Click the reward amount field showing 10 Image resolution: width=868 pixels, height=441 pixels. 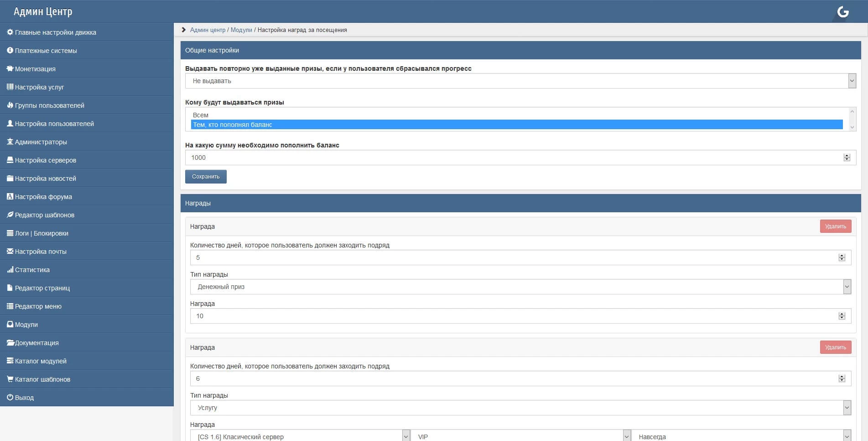pos(520,316)
